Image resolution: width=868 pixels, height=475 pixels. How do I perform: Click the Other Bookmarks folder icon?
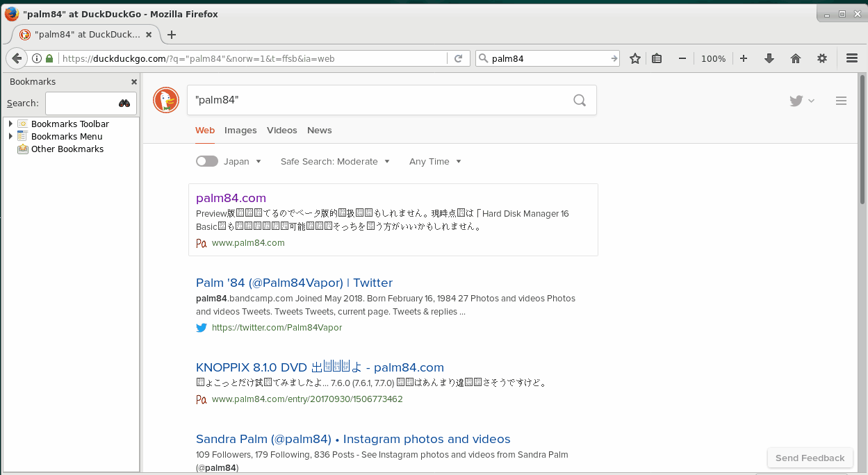click(22, 149)
